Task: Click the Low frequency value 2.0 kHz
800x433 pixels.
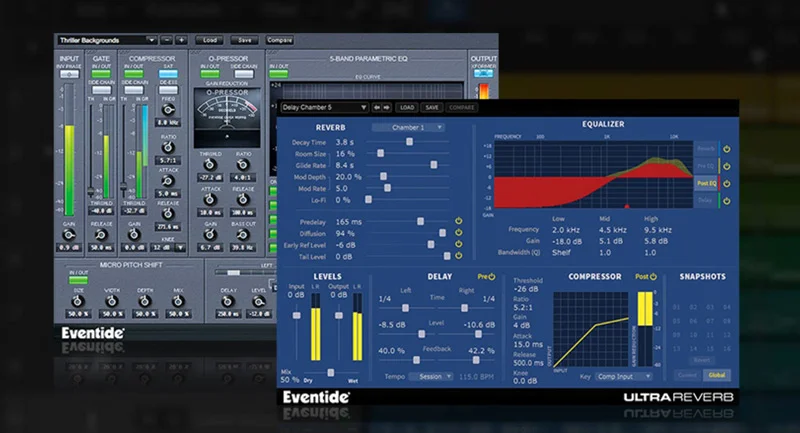Action: (x=565, y=230)
